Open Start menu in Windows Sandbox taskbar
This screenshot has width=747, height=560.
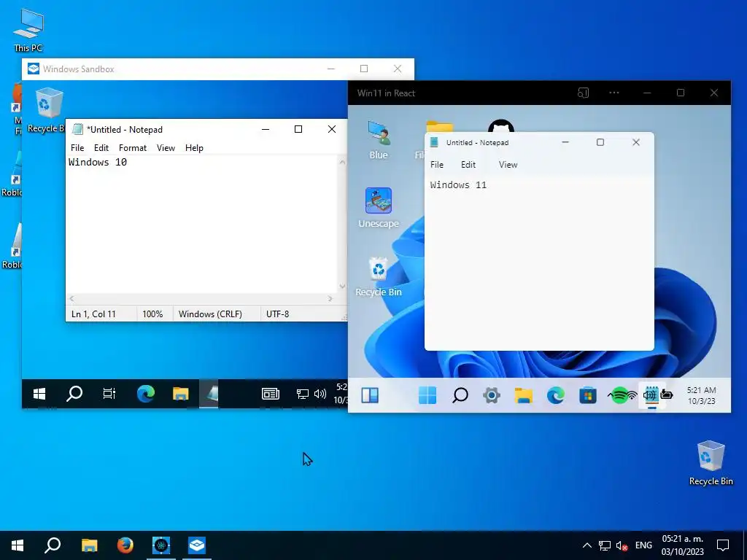point(39,393)
